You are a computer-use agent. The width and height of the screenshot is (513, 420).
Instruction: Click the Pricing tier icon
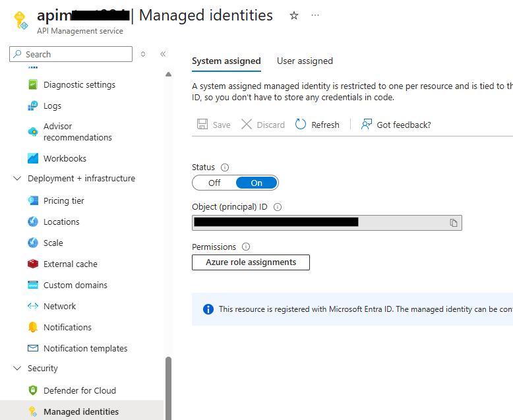pyautogui.click(x=33, y=200)
